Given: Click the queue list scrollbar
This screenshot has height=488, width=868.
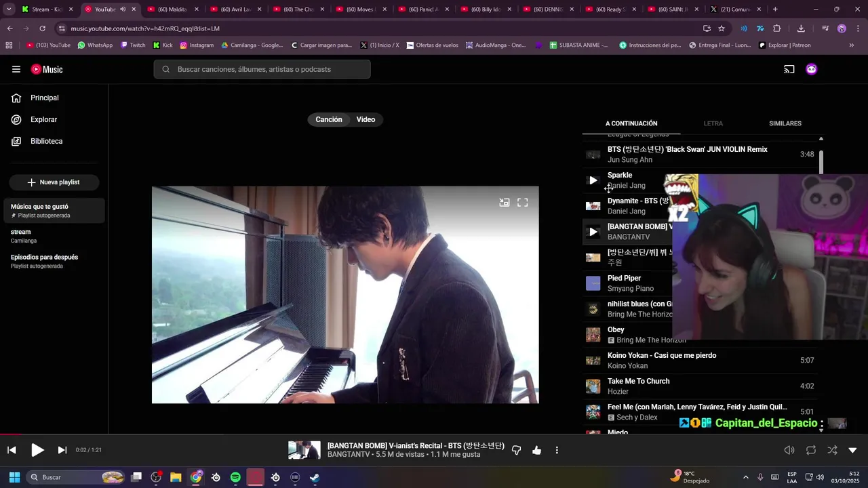Looking at the screenshot, I should (821, 161).
